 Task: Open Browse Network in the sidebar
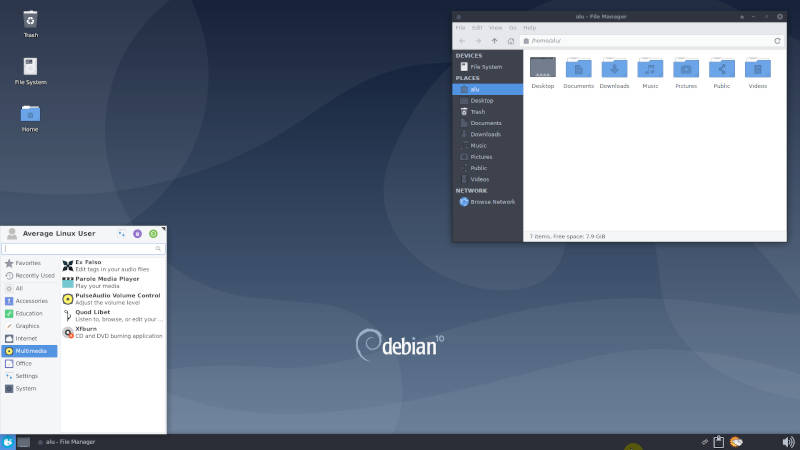coord(487,202)
